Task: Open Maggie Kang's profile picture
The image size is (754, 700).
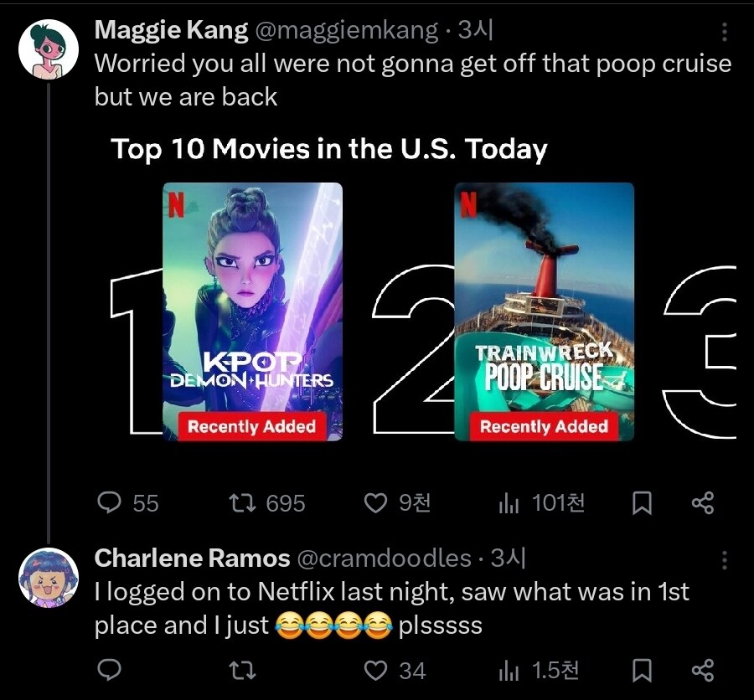Action: 49,49
